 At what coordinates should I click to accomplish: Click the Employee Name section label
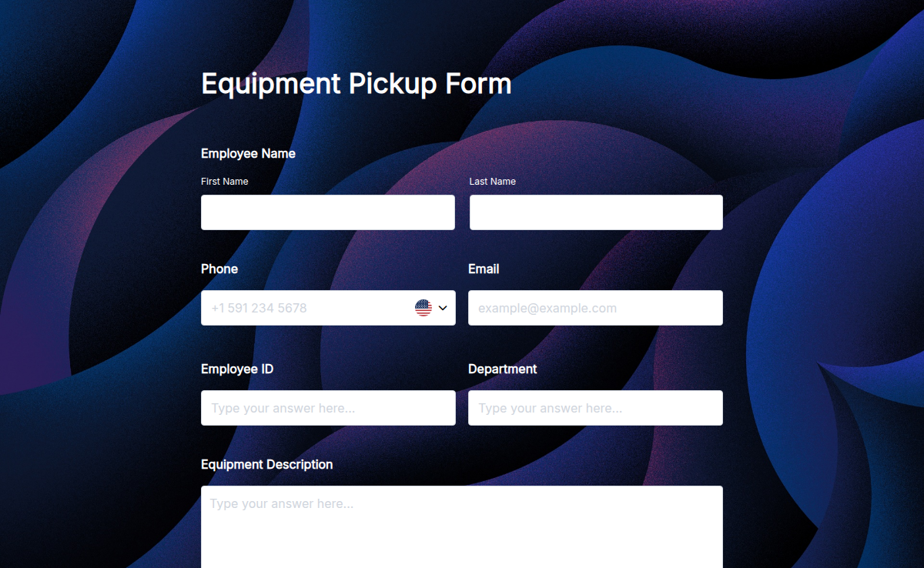point(248,153)
